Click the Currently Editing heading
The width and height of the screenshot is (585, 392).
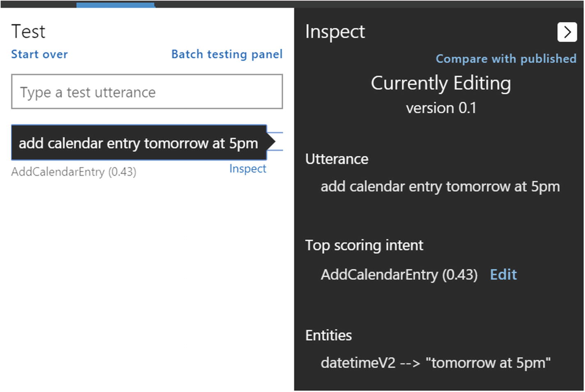point(441,83)
